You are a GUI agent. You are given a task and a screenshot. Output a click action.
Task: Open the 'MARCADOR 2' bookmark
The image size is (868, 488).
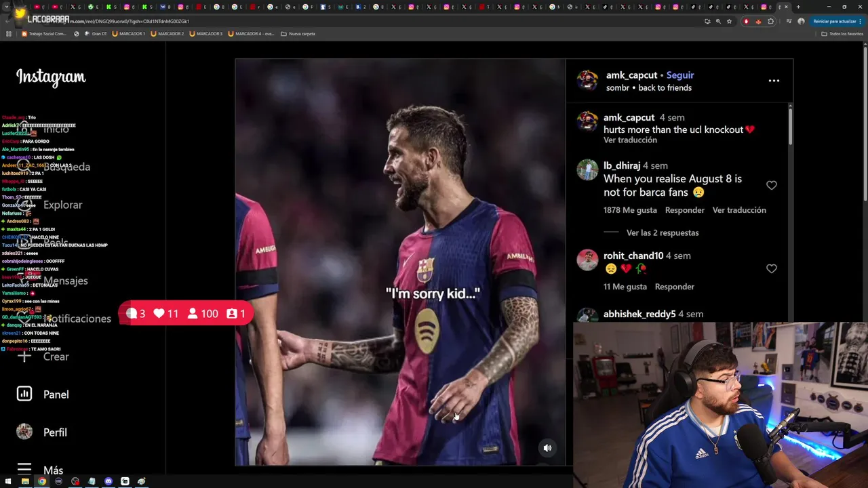coord(167,33)
